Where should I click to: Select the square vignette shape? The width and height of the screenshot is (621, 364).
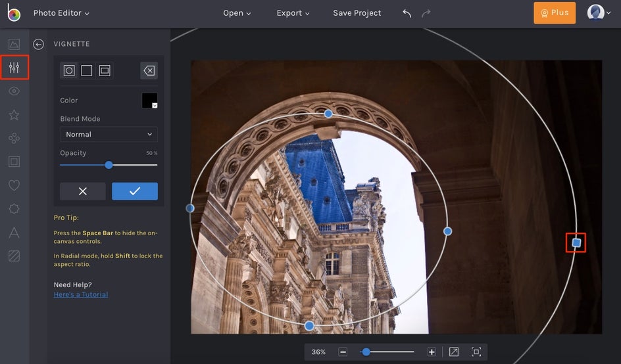[87, 70]
